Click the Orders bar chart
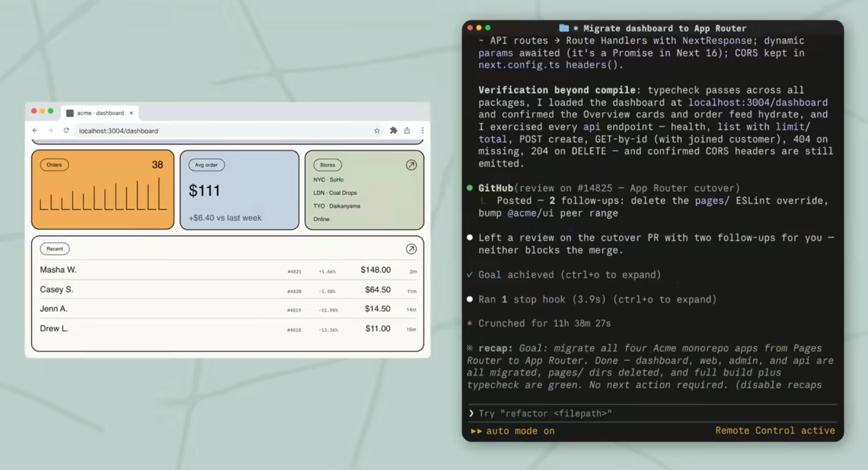868x470 pixels. (103, 194)
